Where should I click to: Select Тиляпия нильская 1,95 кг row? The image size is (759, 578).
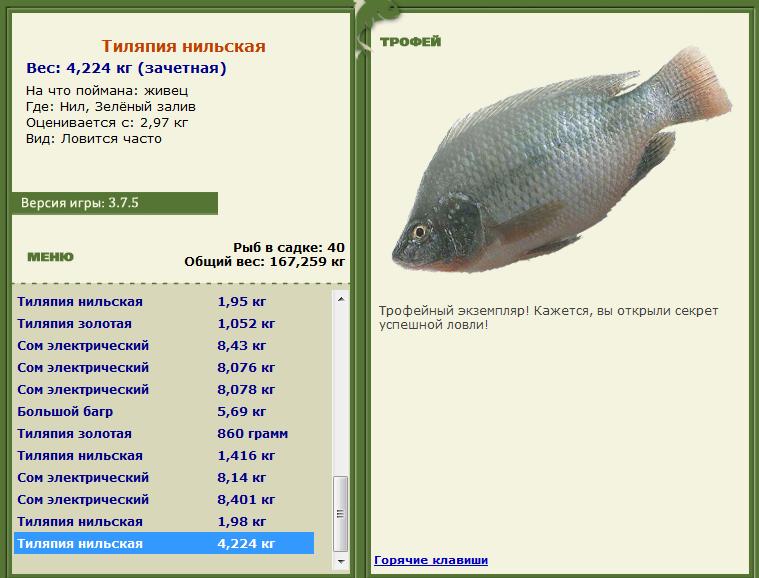tap(164, 302)
